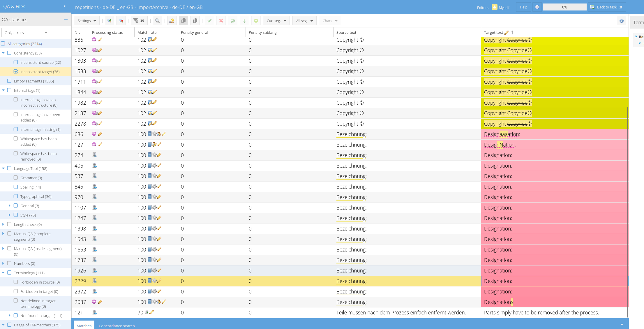Clear the filter showing 35 segments
The image size is (644, 329).
point(139,21)
